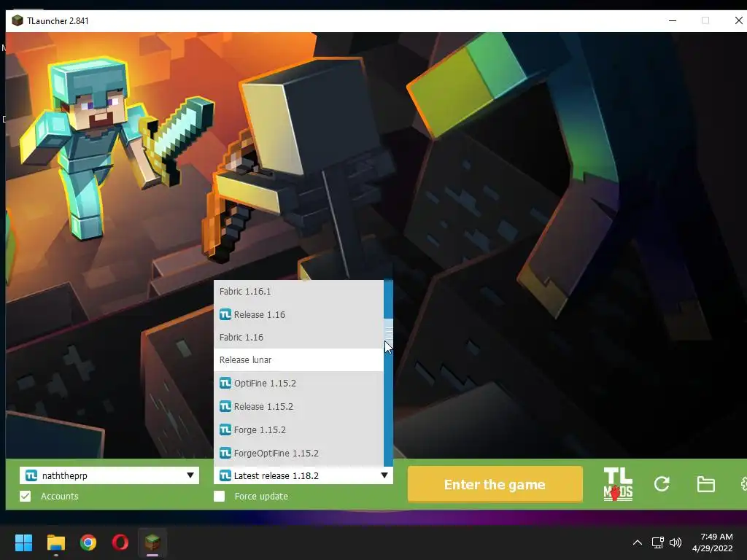
Task: Click the TLauncher window title icon
Action: (18, 20)
